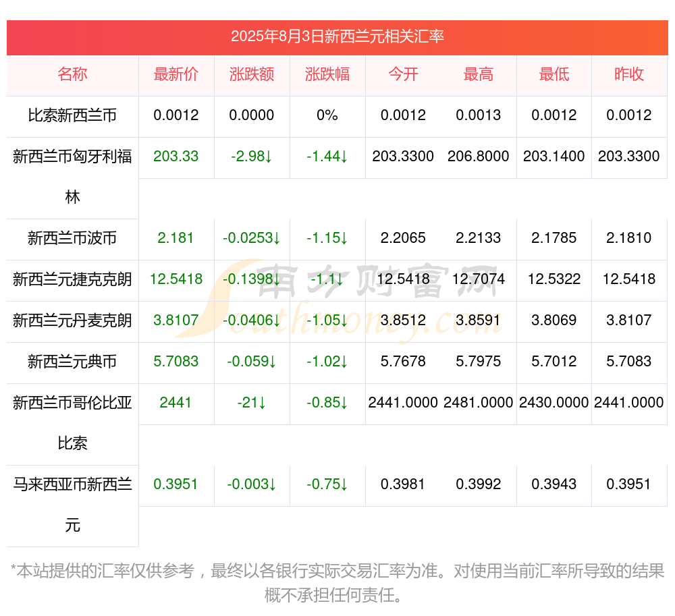
Task: Click the low value 3.8069
Action: 554,320
